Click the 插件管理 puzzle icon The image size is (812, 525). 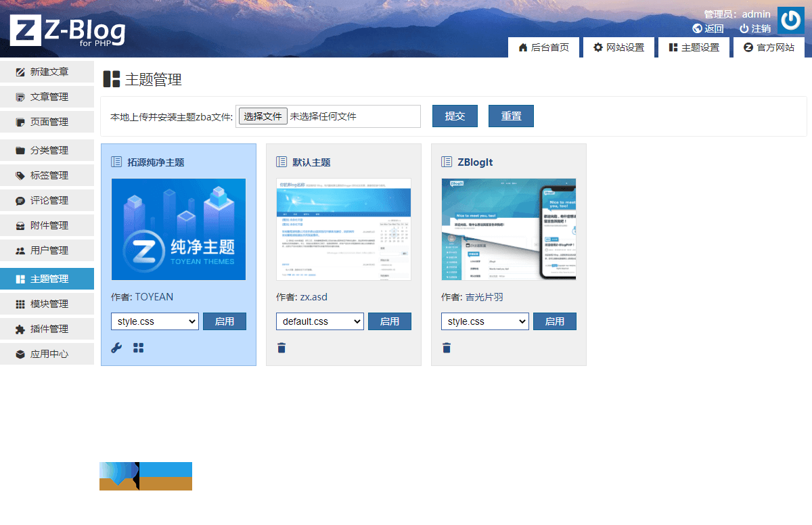[x=20, y=329]
